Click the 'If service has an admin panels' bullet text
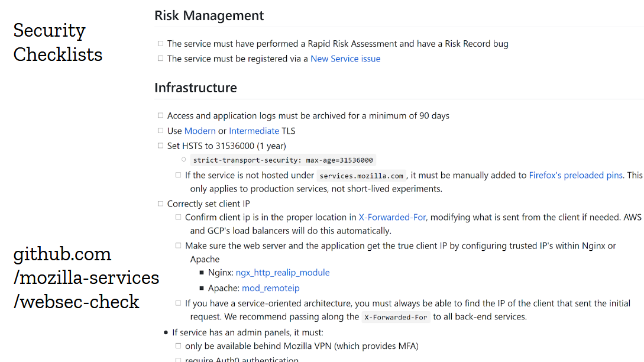 point(248,332)
